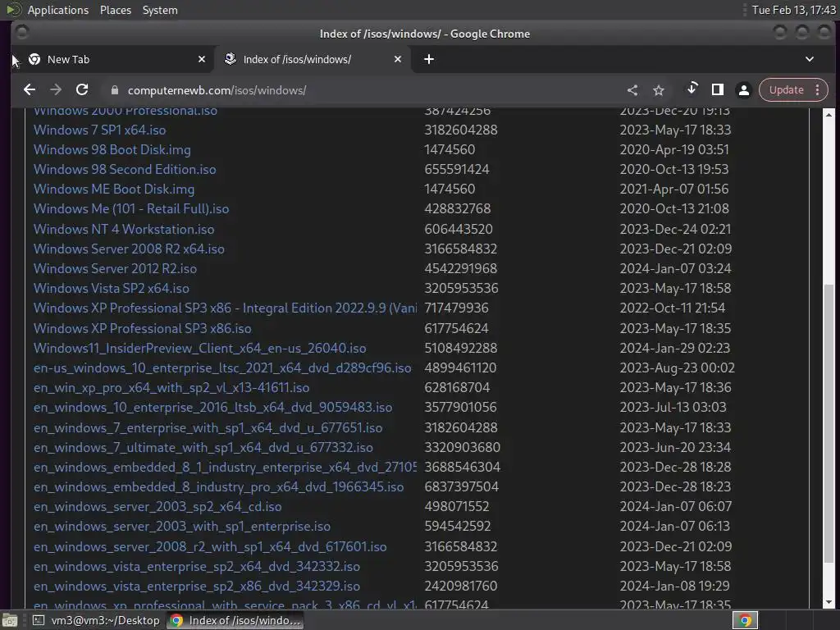Click en-us_windows_10_enterprise_ltsc_2021 iso link
Viewport: 840px width, 630px height.
222,368
